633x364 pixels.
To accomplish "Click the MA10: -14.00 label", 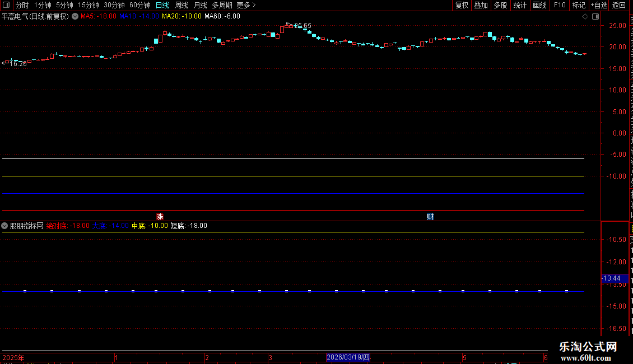I will pos(139,16).
